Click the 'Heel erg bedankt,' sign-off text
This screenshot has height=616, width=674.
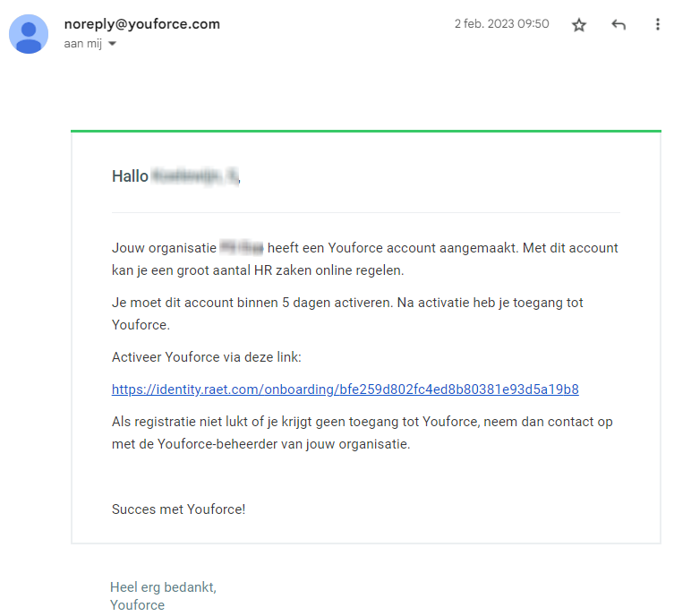pos(163,587)
